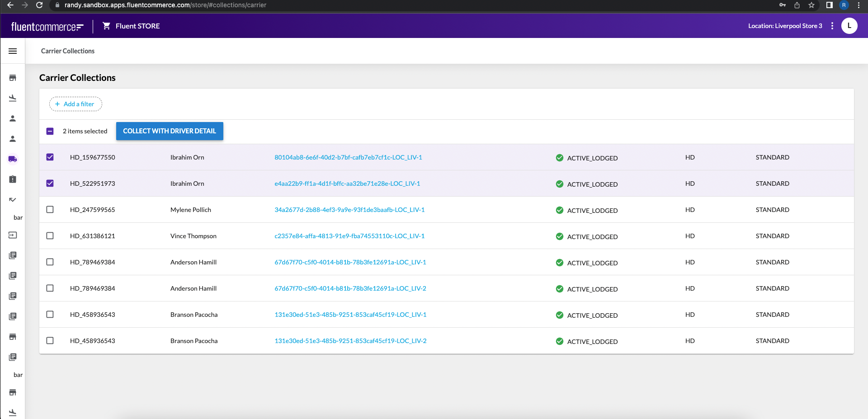
Task: Open link c2357e84-affa-4813 for Vince Thompson
Action: click(349, 236)
